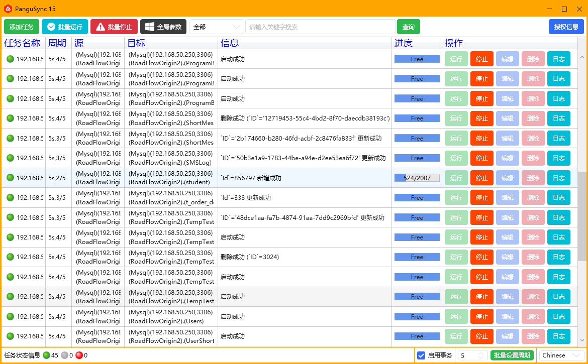
Task: Click the green running-tasks count icon
Action: pyautogui.click(x=47, y=355)
